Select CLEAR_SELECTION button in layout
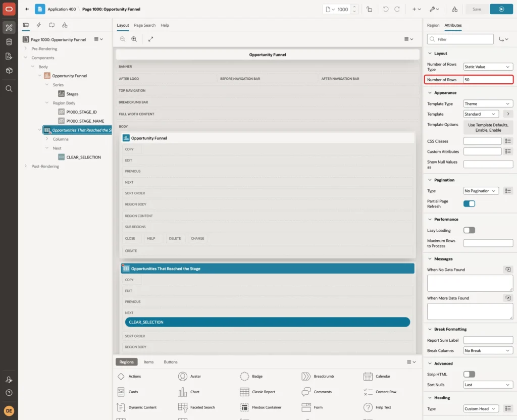517x420 pixels. coord(268,322)
